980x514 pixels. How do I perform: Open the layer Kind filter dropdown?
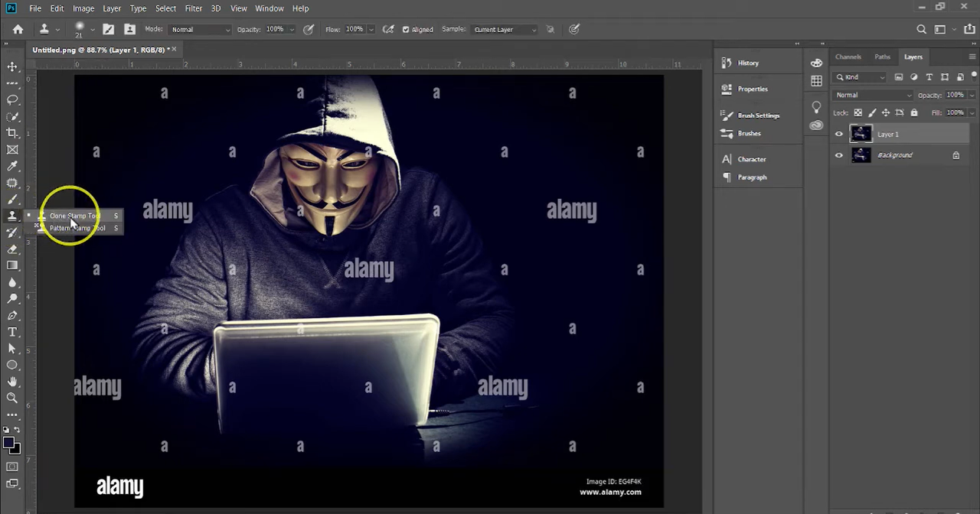861,77
